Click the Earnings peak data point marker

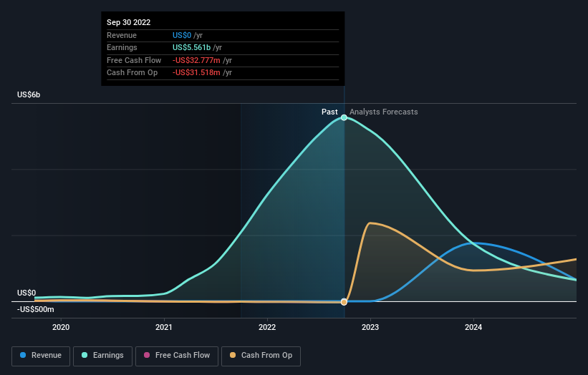coord(344,117)
